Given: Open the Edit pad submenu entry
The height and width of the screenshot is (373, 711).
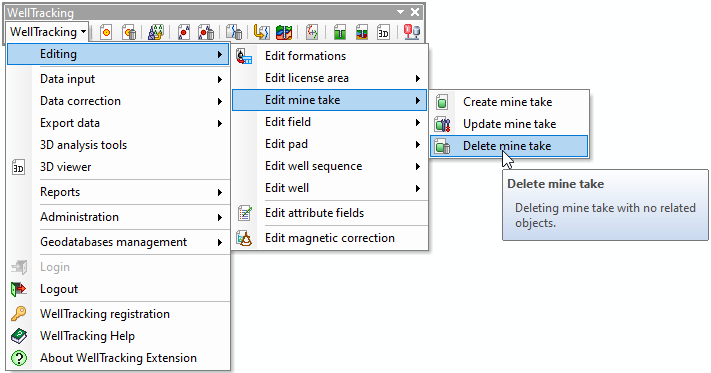Looking at the screenshot, I should (x=329, y=144).
